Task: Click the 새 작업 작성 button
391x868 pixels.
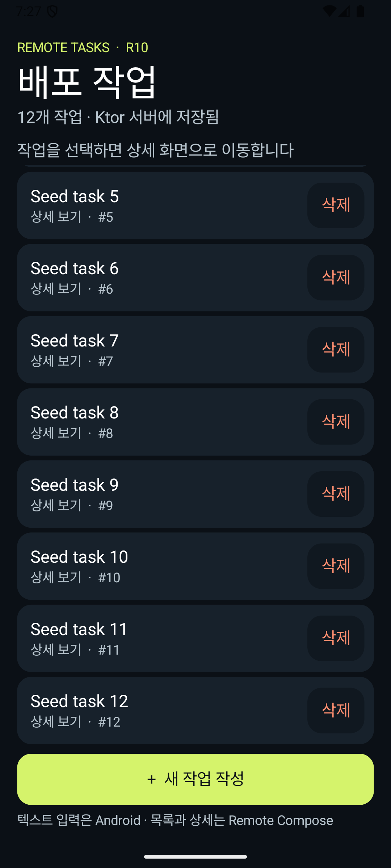Action: (195, 779)
